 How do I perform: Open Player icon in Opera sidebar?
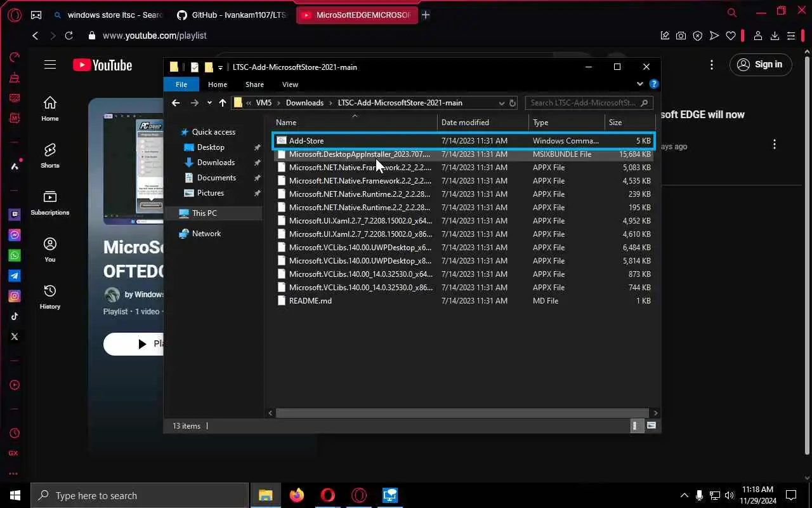click(14, 385)
